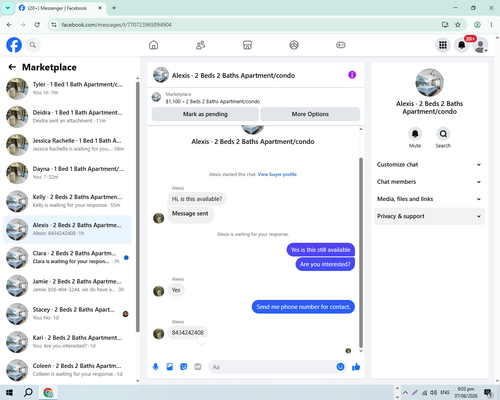This screenshot has width=500, height=400.
Task: Show hidden system tray icons chevron
Action: tap(405, 392)
